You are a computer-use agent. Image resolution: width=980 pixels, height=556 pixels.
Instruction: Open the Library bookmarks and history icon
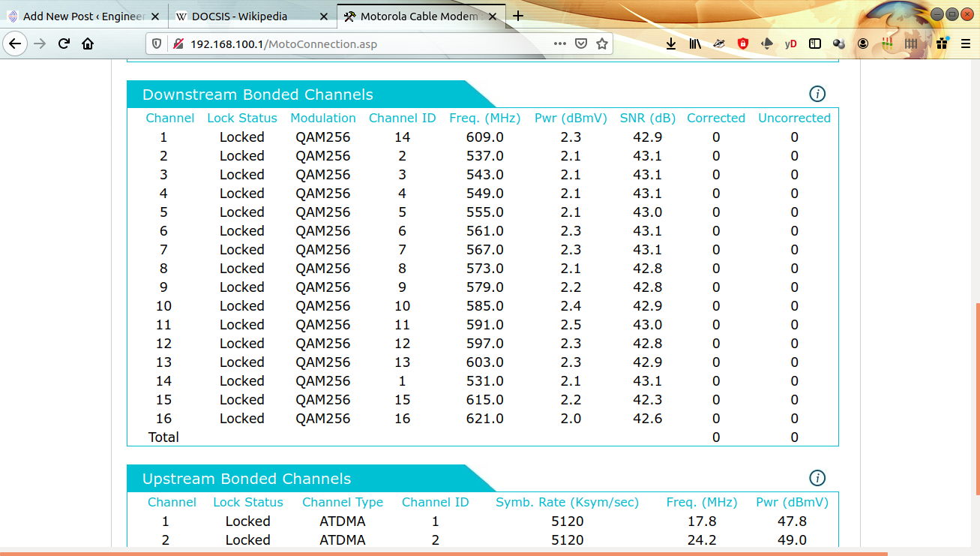pyautogui.click(x=695, y=44)
